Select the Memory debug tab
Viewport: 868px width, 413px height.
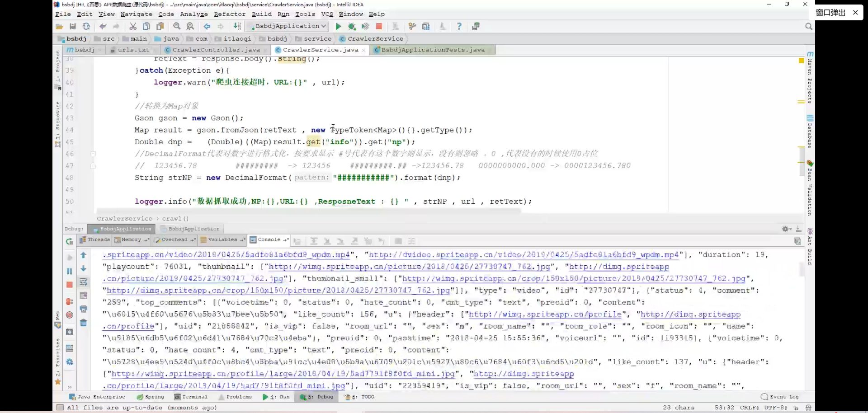(131, 240)
